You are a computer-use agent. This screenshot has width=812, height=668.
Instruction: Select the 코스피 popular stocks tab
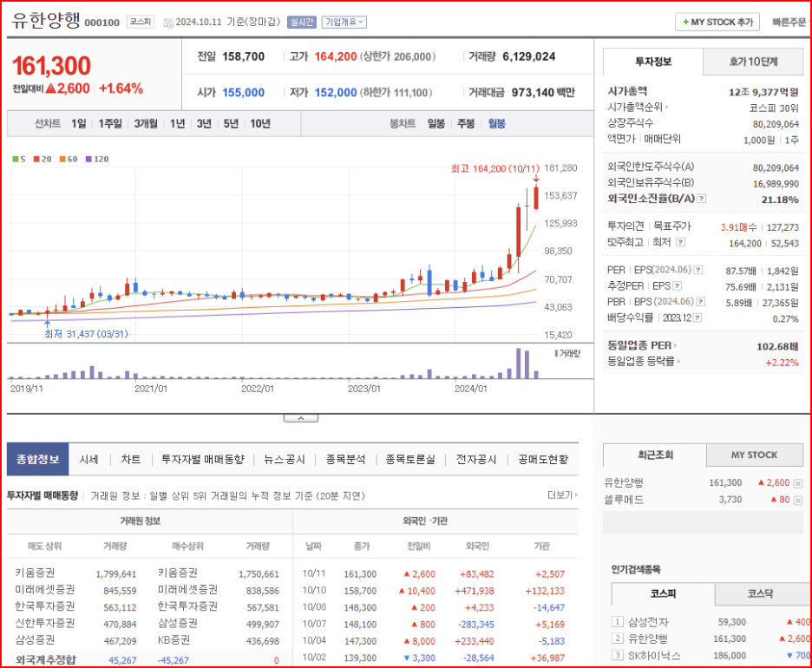664,593
